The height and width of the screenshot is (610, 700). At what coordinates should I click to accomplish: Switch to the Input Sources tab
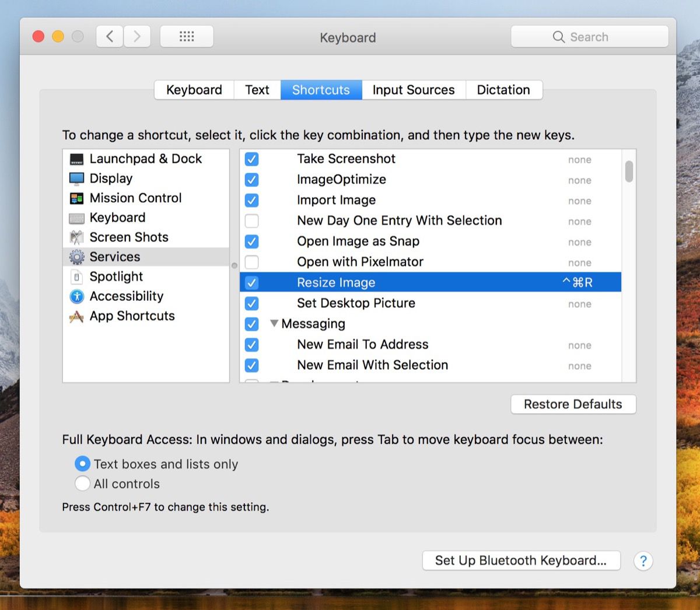pyautogui.click(x=414, y=90)
